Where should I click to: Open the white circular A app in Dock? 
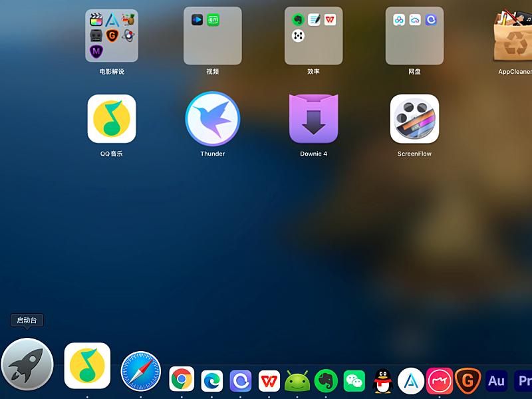(x=411, y=381)
